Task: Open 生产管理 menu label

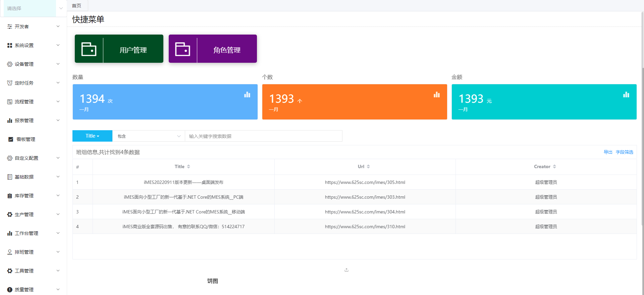Action: [24, 214]
